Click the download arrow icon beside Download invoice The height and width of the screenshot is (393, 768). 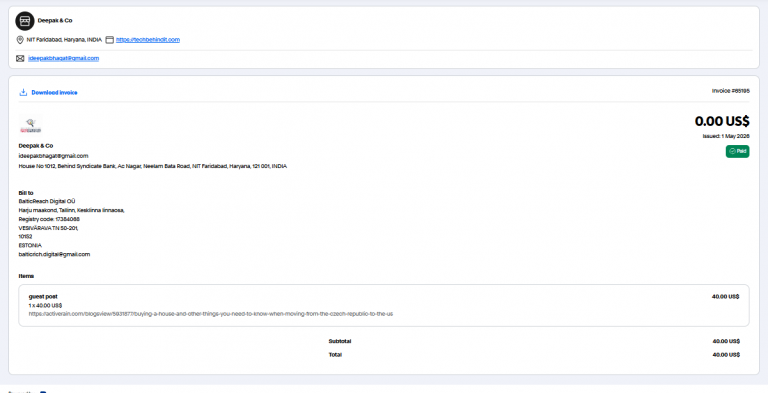coord(23,92)
